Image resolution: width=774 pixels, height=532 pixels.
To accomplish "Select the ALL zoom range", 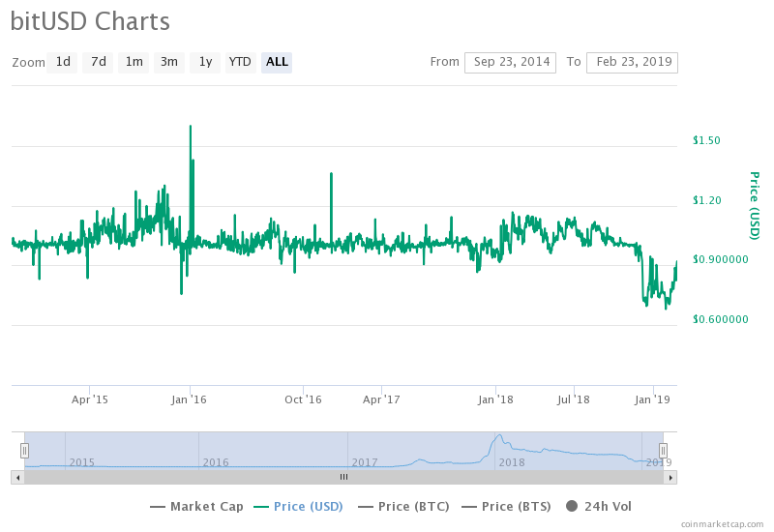I will coord(277,62).
